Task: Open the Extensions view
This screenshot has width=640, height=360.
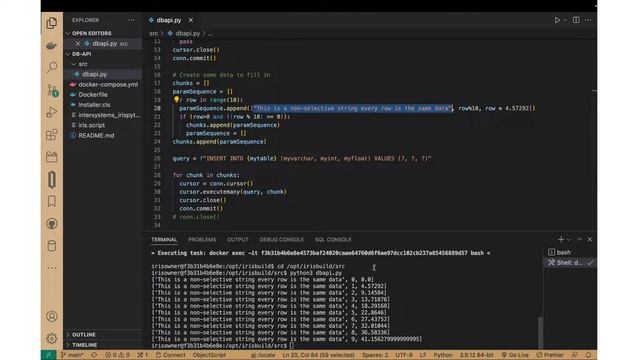Action: (51, 134)
